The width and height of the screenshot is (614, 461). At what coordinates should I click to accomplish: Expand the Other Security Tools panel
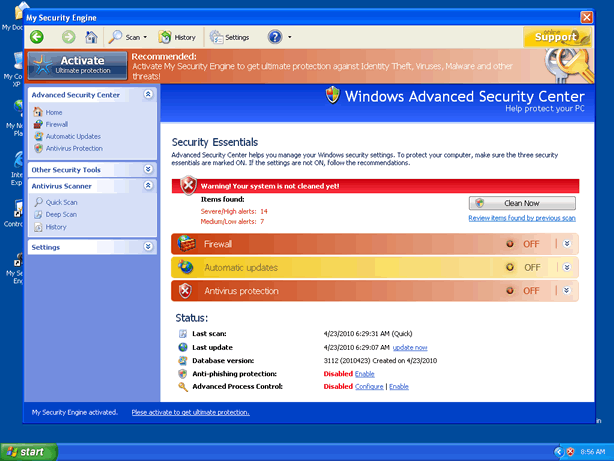point(148,170)
